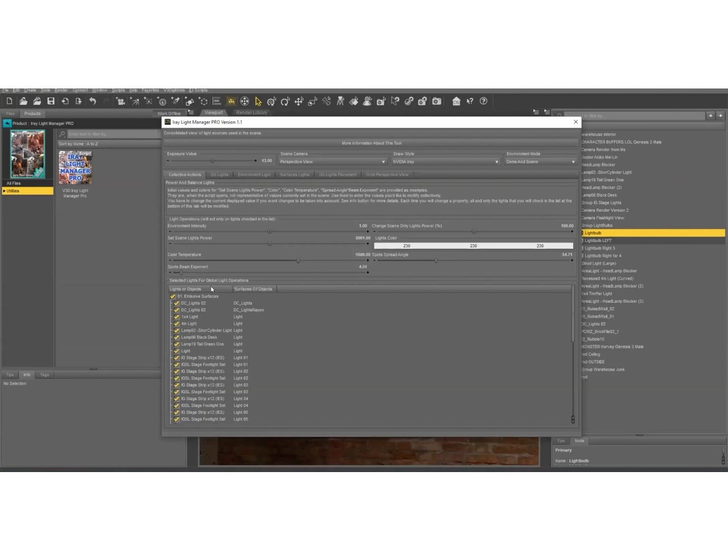The height and width of the screenshot is (560, 728).
Task: Uncheck IGSL Stage Footlight Set Light 05 checkbox
Action: coord(176,419)
